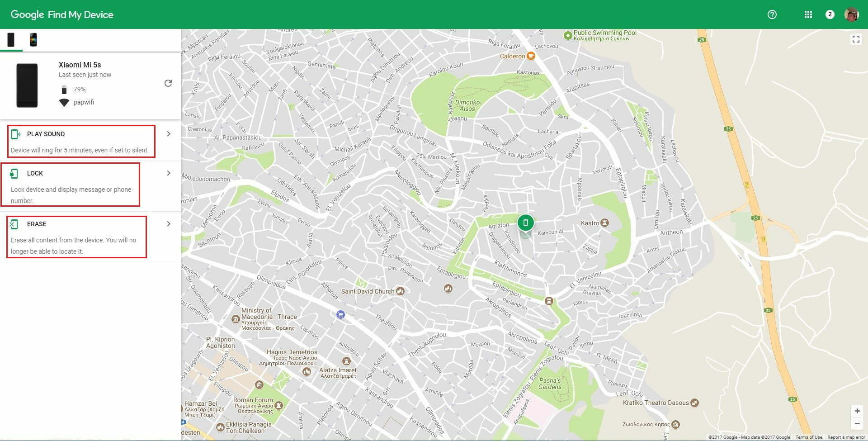Image resolution: width=868 pixels, height=441 pixels.
Task: Zoom in the map with plus
Action: 857,411
